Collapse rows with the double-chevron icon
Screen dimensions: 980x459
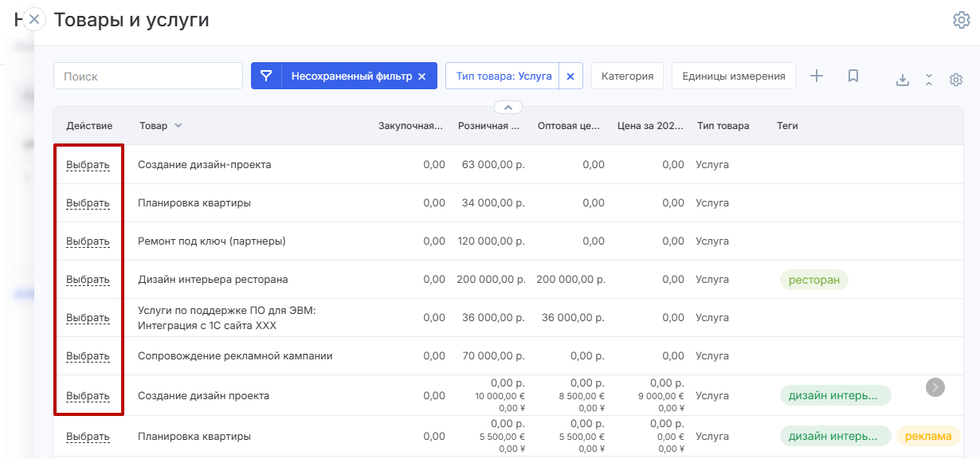(929, 80)
